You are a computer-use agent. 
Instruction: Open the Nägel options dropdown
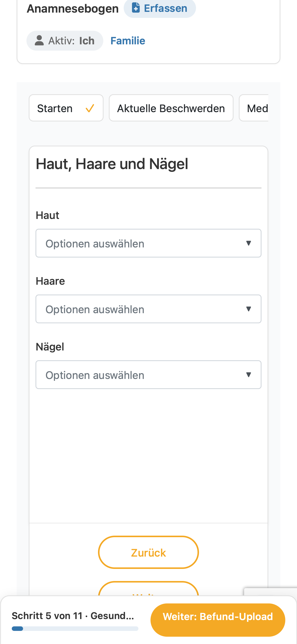[148, 375]
